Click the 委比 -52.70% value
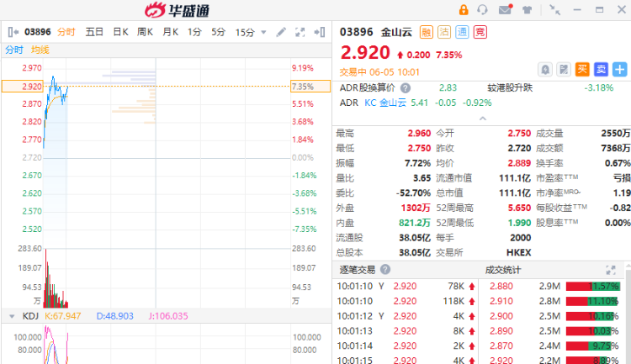 click(x=413, y=193)
